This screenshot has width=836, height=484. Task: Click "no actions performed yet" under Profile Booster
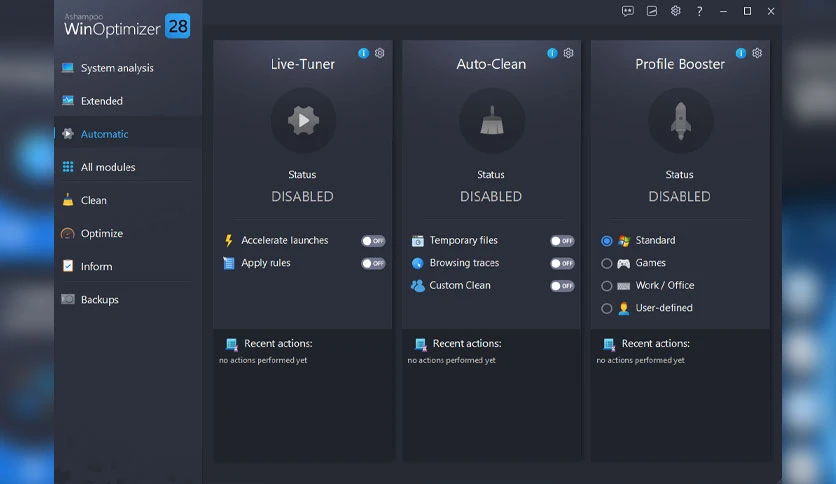(x=640, y=360)
